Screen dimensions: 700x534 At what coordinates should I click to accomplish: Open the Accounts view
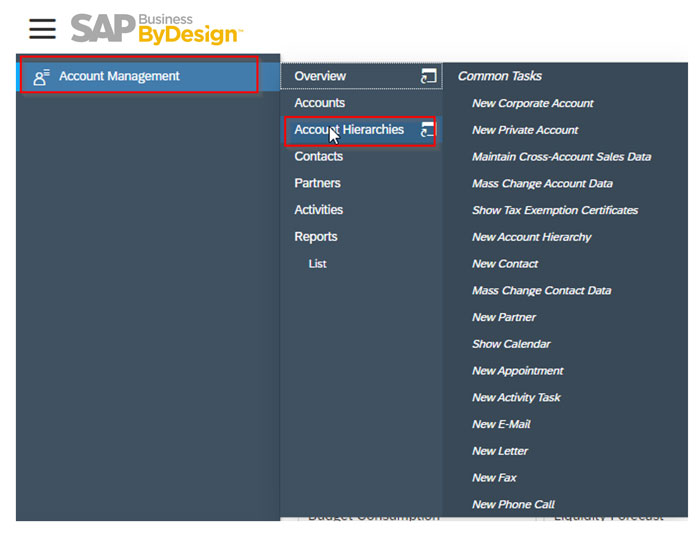319,103
